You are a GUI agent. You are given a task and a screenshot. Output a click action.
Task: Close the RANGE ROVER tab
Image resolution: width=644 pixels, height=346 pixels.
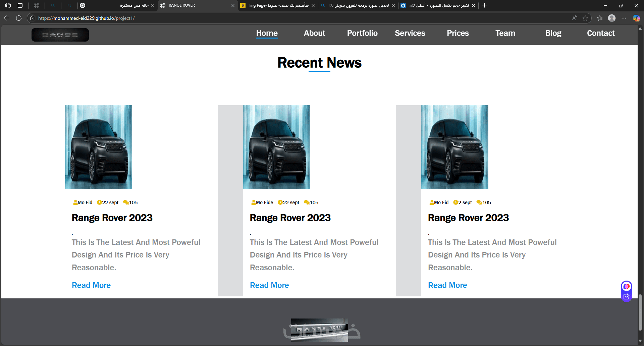coord(233,5)
